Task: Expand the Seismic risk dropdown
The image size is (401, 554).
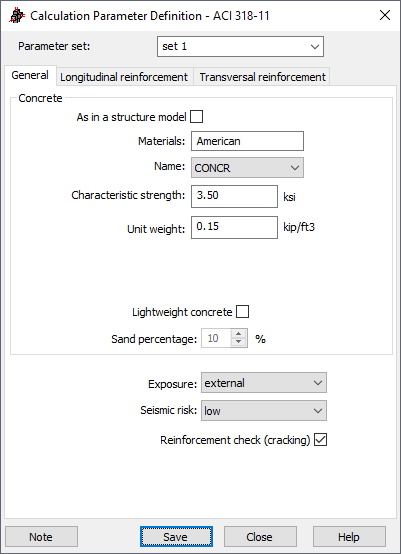Action: tap(264, 411)
